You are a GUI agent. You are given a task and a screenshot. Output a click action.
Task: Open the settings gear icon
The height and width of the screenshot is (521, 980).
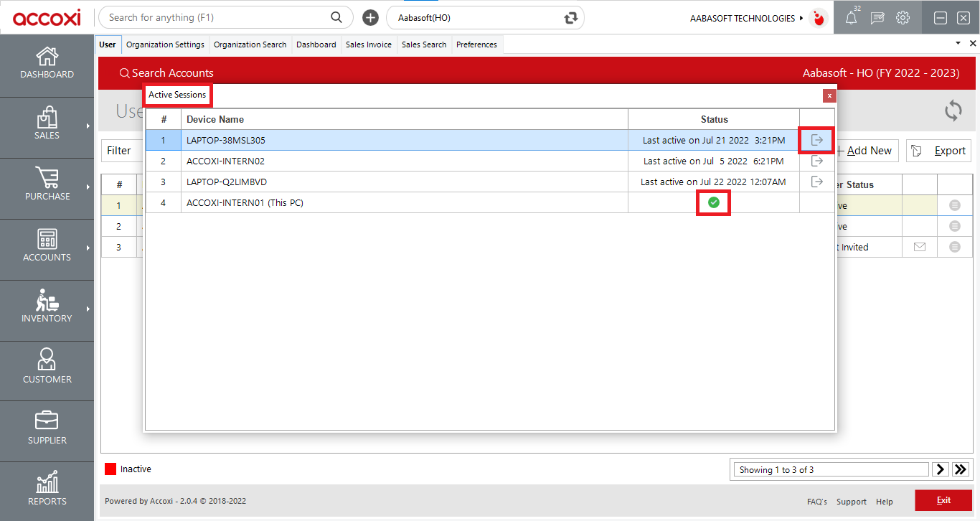[903, 18]
